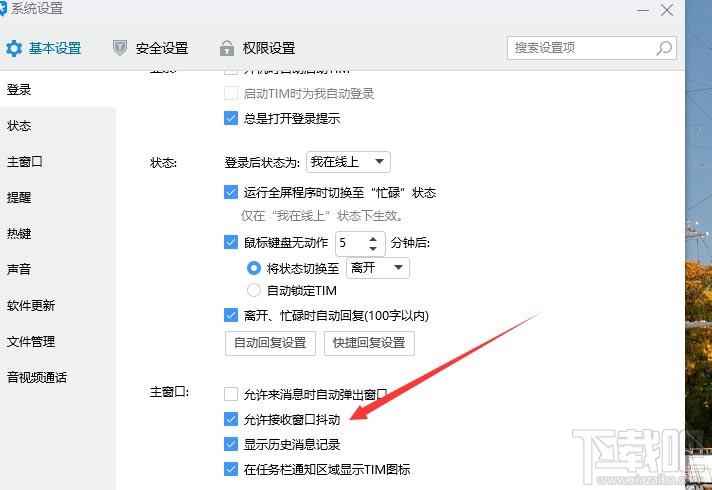Uncheck 总是打开登录提示 checkbox

(231, 119)
